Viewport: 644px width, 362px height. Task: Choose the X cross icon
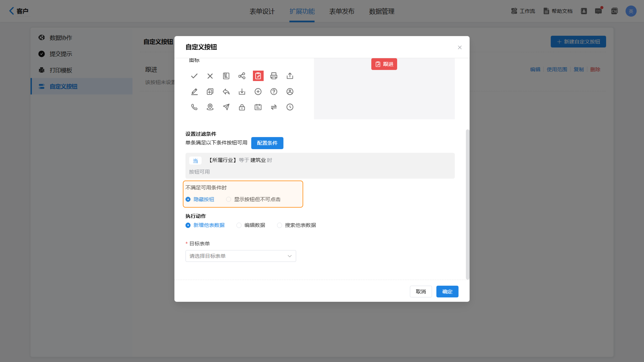pyautogui.click(x=210, y=76)
